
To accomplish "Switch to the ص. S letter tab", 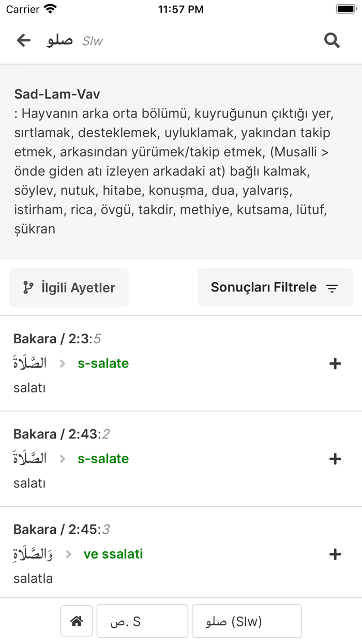I will (142, 621).
